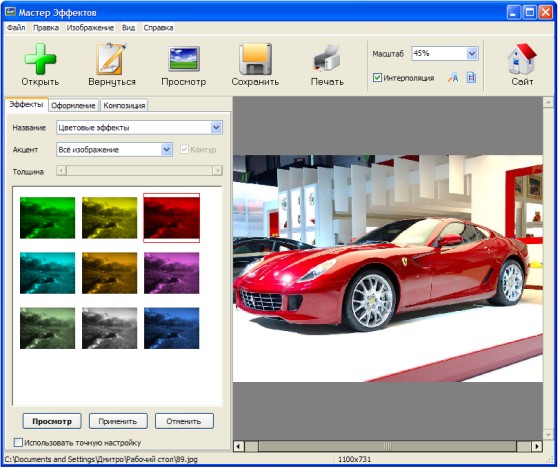Expand the Масштаб 45% dropdown

(x=472, y=54)
